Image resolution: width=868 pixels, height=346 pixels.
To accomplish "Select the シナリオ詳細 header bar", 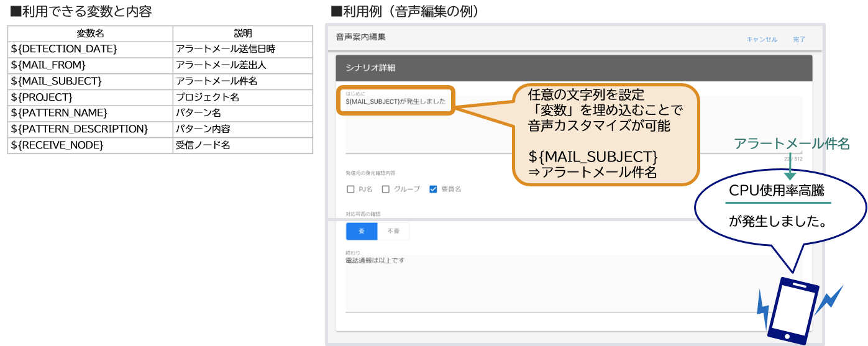I will (573, 68).
